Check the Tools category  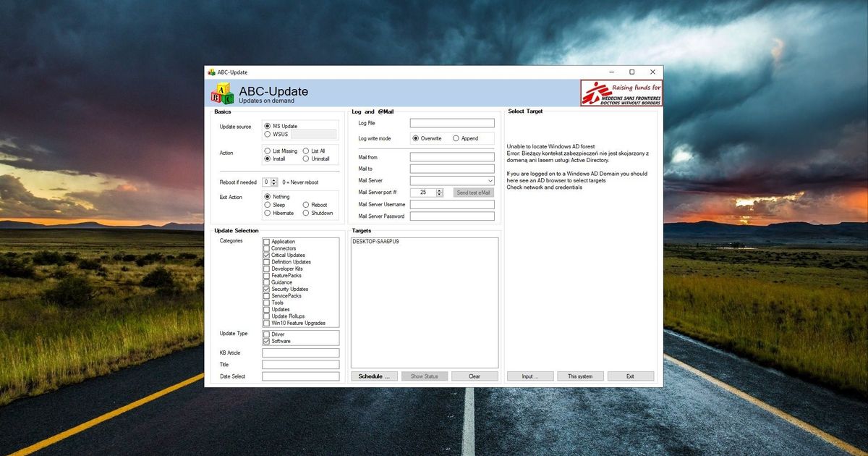[266, 303]
